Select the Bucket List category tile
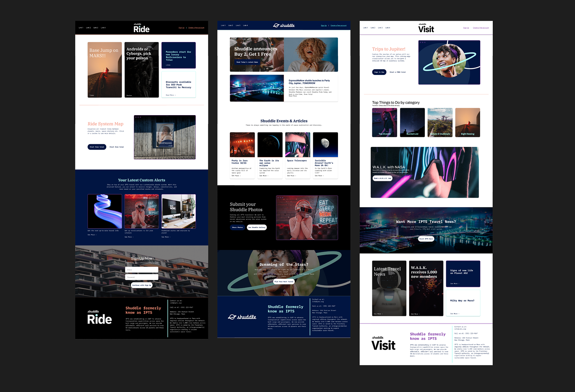Screen dimensions: 575x392 pos(413,122)
